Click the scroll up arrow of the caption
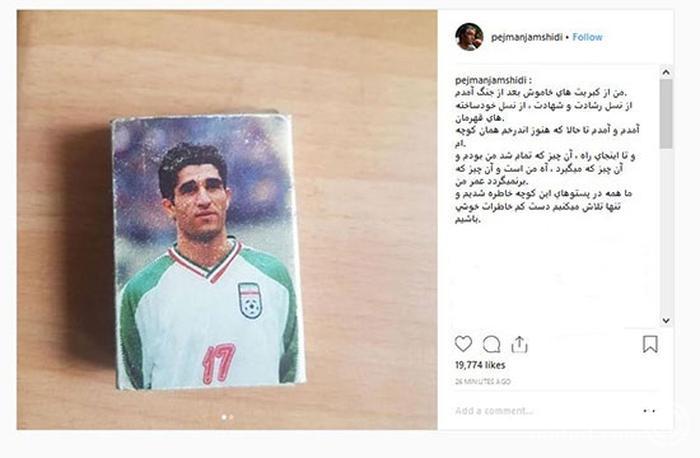The image size is (700, 458). pyautogui.click(x=666, y=72)
